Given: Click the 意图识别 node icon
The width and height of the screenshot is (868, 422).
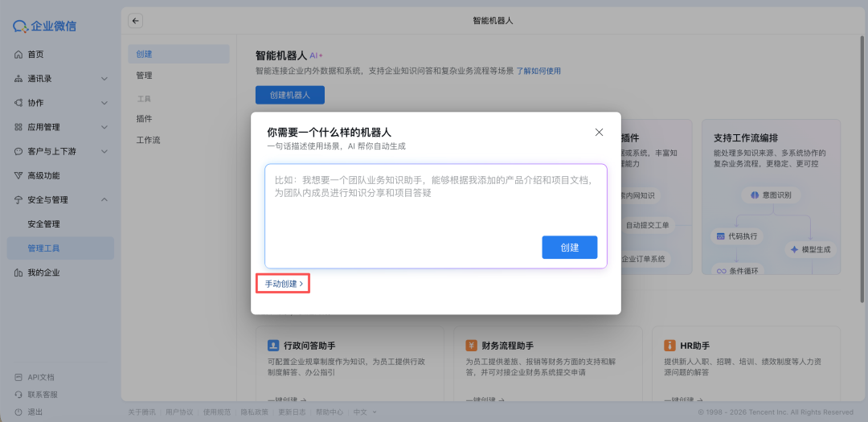Looking at the screenshot, I should click(x=754, y=195).
